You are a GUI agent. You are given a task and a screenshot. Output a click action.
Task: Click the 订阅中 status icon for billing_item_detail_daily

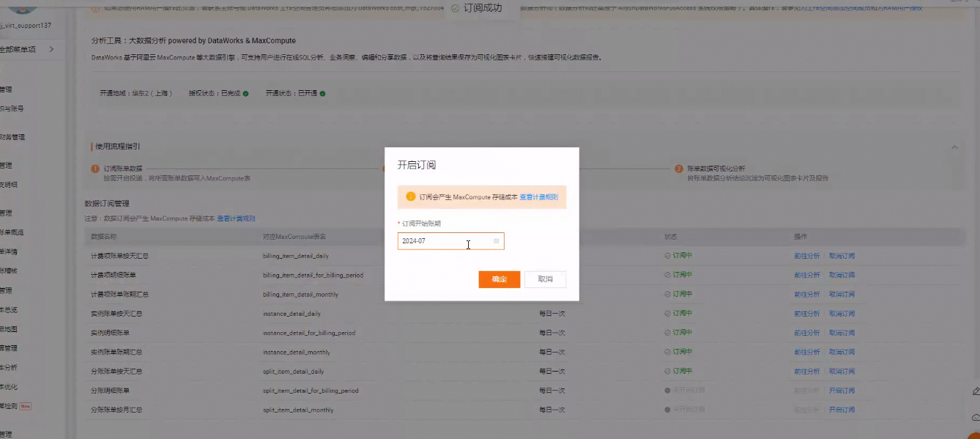(x=667, y=256)
